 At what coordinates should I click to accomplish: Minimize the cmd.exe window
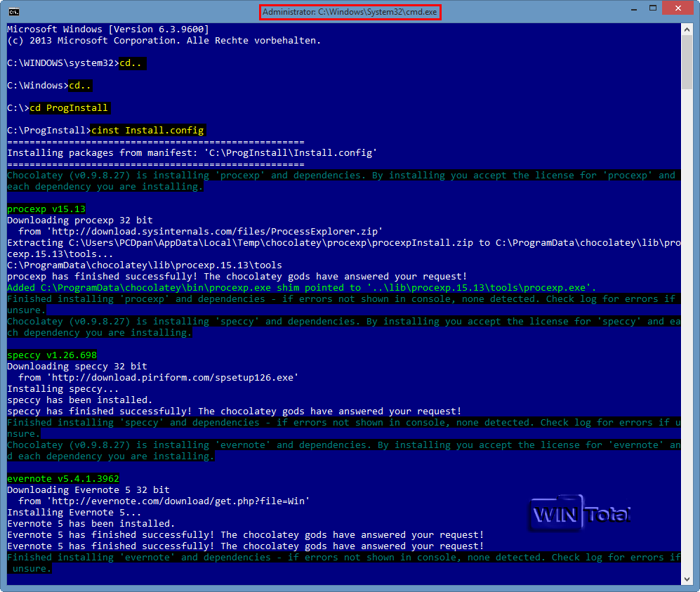click(x=633, y=8)
